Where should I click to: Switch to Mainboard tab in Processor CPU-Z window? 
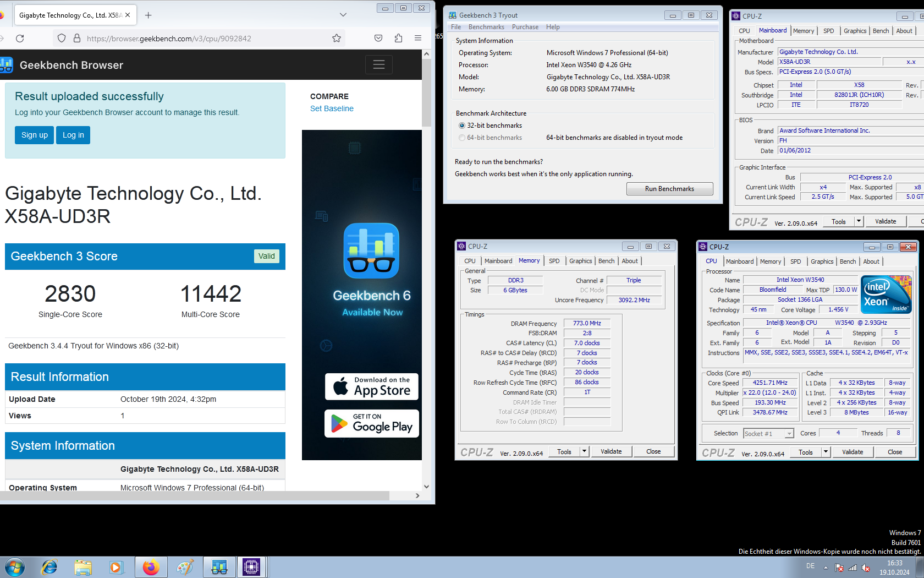740,261
